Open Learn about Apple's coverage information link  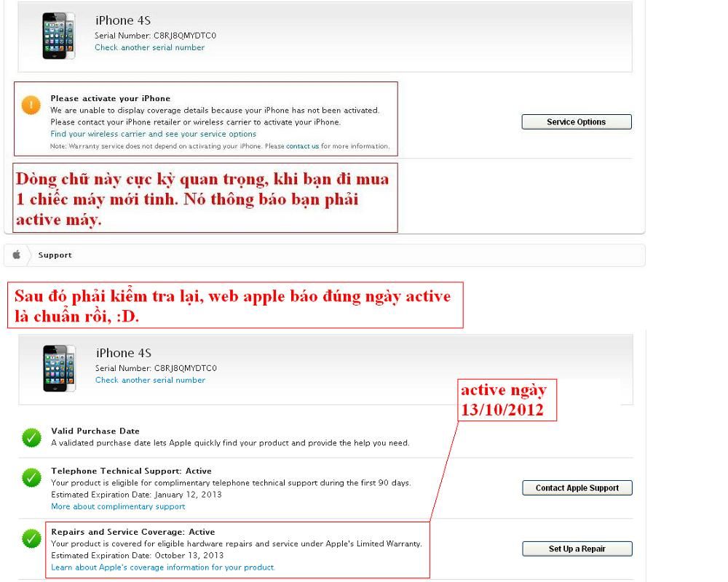[163, 567]
